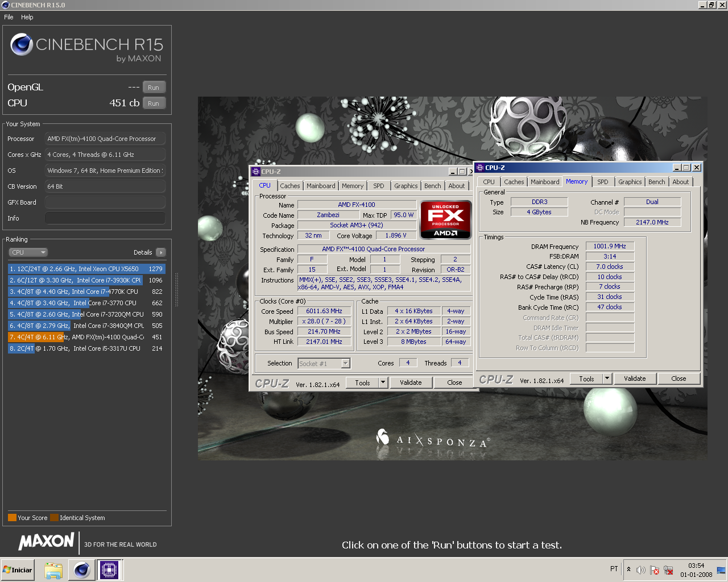Select the Core i7-3930K ranking row

click(86, 280)
